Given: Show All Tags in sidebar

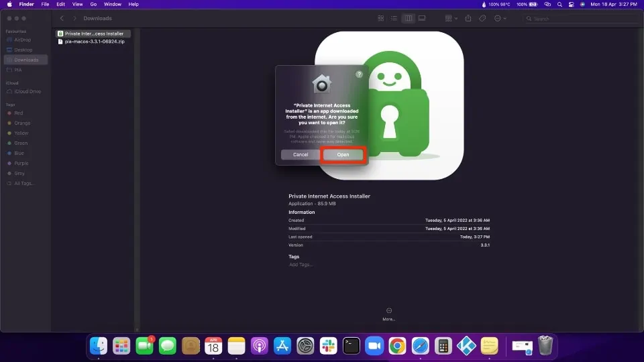Looking at the screenshot, I should coord(25,184).
